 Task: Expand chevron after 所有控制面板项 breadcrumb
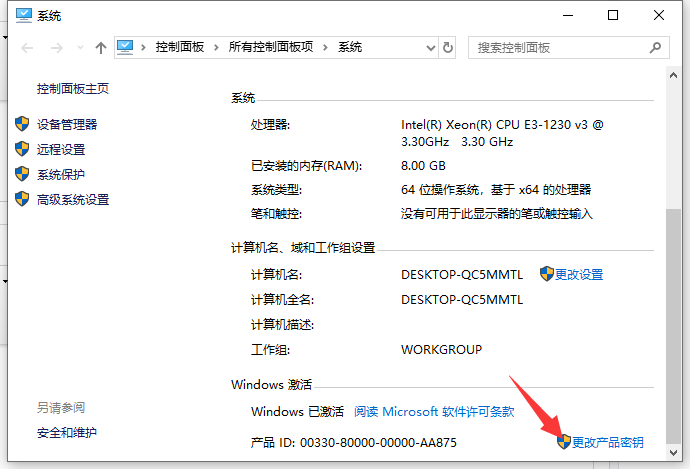pos(328,47)
